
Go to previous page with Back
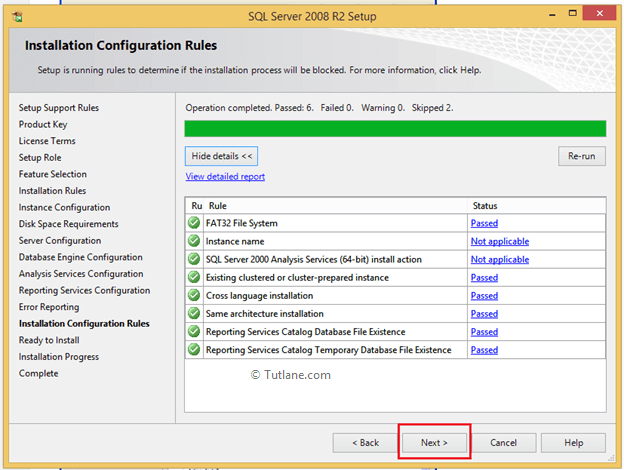365,443
